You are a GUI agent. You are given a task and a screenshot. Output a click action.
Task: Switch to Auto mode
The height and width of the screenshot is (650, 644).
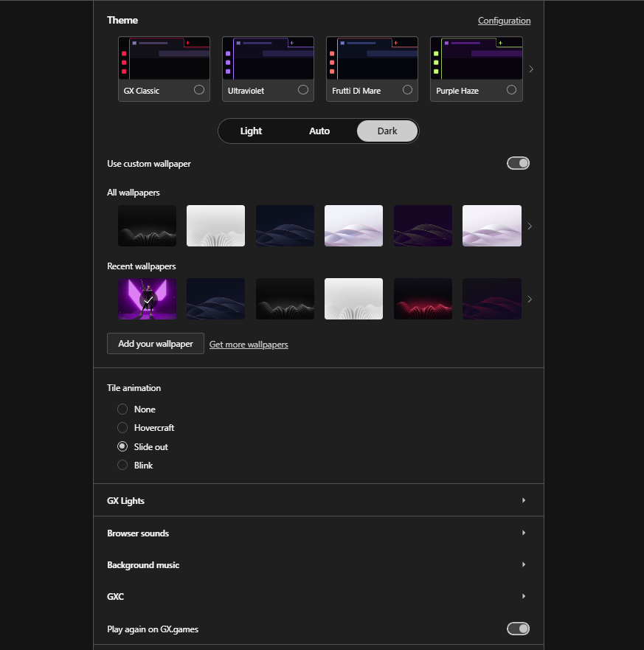coord(319,131)
